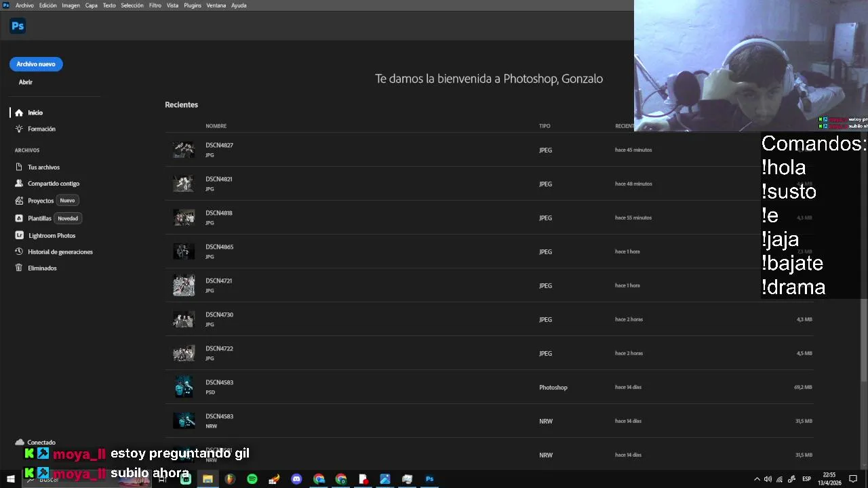Open DSCN4818 thumbnail
The height and width of the screenshot is (488, 868).
(183, 218)
